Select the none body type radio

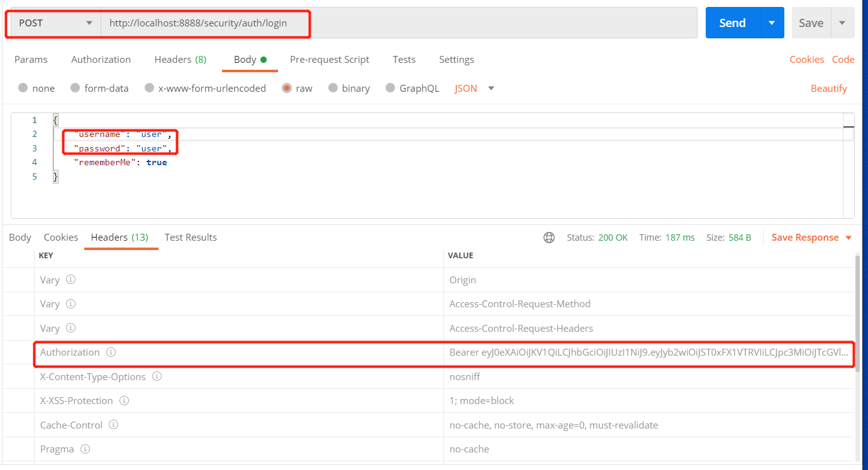[x=23, y=88]
